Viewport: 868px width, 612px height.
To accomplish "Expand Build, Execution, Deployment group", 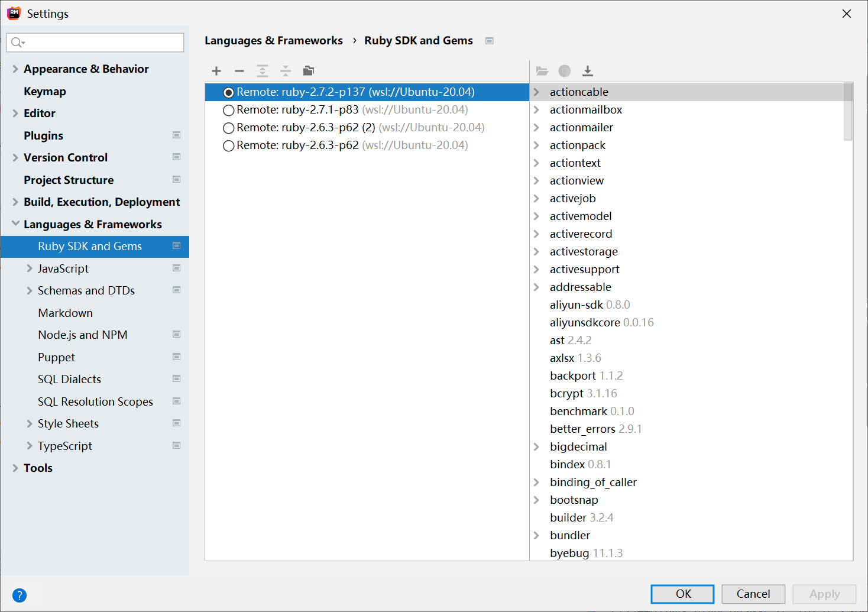I will (15, 202).
